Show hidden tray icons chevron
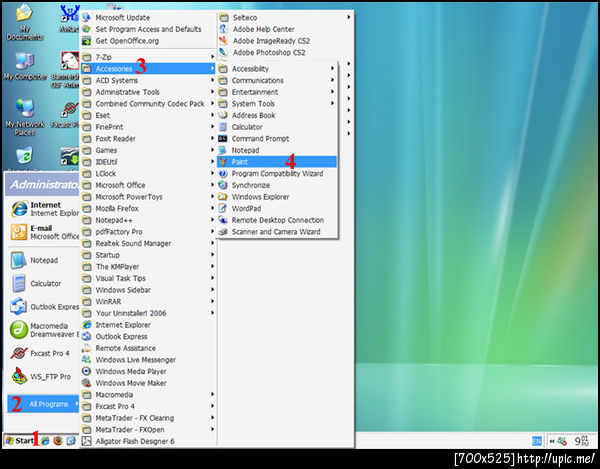The image size is (600, 469). tap(552, 441)
